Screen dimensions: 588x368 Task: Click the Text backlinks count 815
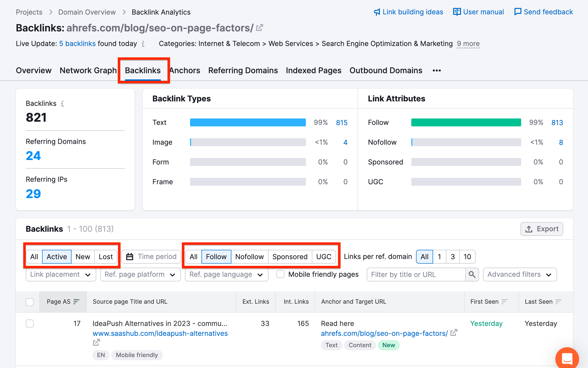click(342, 123)
